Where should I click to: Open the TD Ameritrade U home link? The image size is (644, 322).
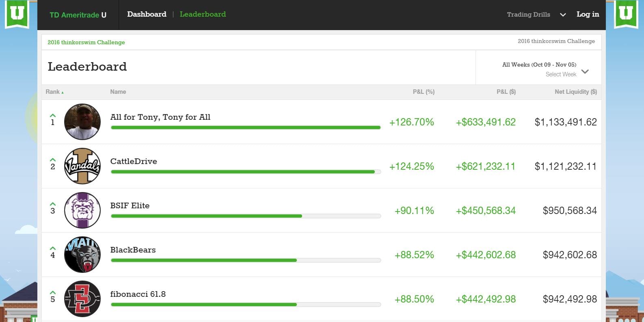tap(78, 15)
